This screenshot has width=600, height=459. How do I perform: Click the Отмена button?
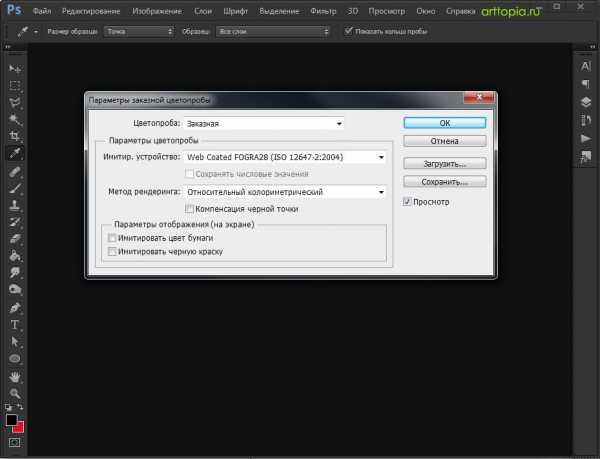[x=445, y=141]
